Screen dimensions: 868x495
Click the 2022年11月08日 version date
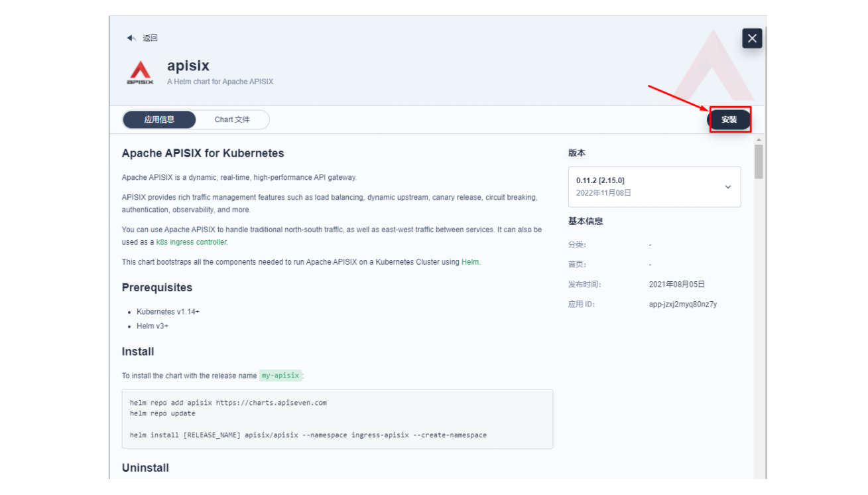tap(603, 193)
